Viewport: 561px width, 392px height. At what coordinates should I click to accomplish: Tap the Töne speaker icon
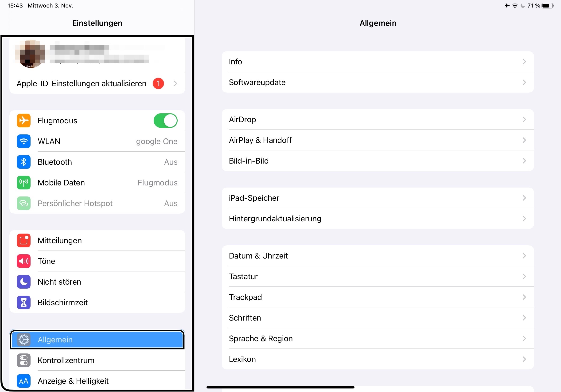click(x=24, y=261)
